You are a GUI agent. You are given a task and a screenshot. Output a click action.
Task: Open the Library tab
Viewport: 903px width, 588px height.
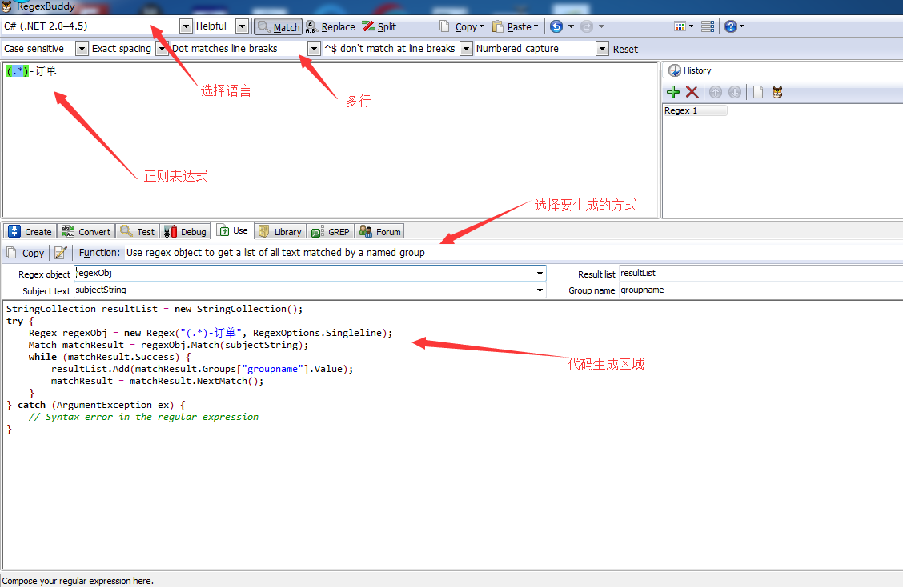(x=280, y=231)
